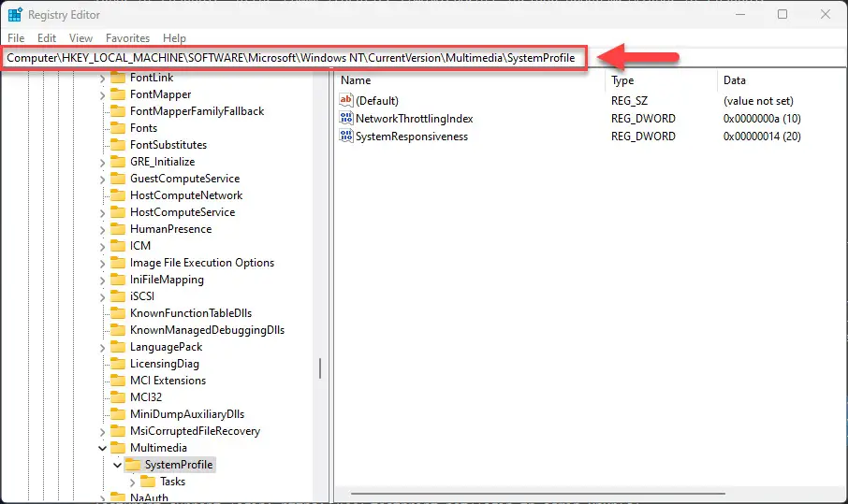
Task: Select the GRE_Initialize folder icon
Action: coord(118,162)
